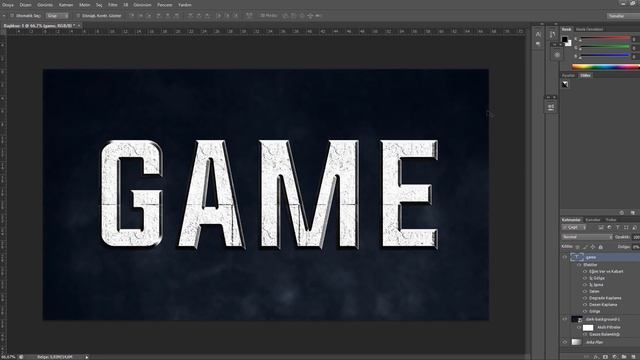Create a new group folder icon
The image size is (640, 360).
pos(624,357)
